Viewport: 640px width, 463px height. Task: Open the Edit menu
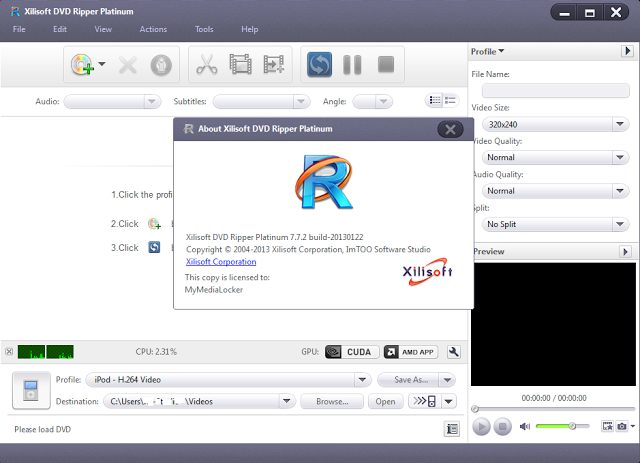60,29
